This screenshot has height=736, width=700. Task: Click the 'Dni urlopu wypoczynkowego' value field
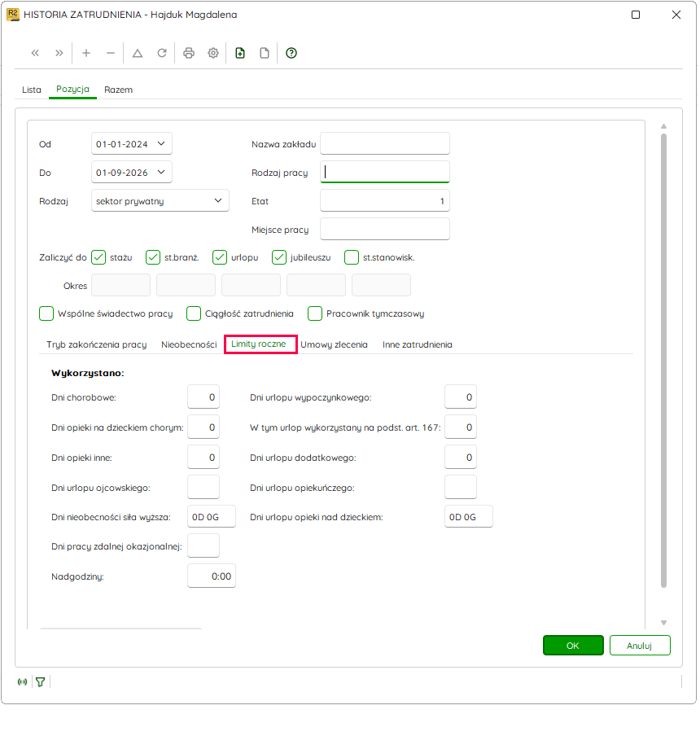tap(461, 397)
